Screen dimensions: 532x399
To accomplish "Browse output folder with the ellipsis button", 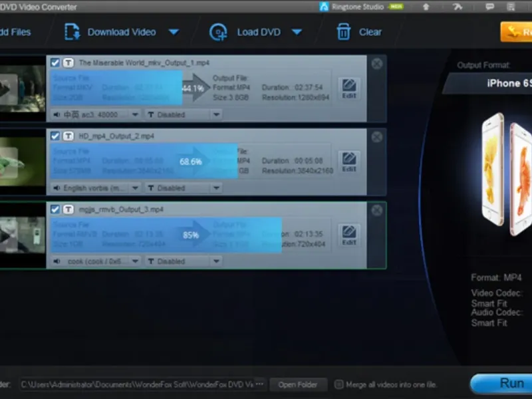I will [x=260, y=384].
